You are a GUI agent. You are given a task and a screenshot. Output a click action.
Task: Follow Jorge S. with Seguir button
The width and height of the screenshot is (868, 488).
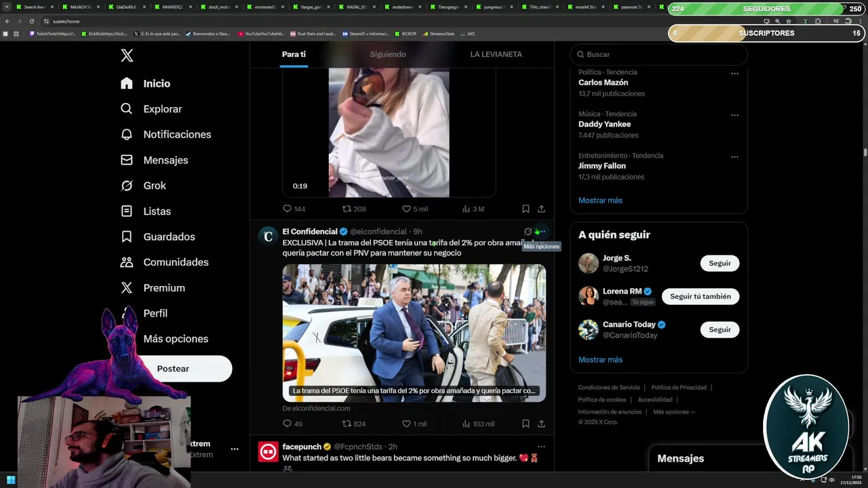(x=719, y=263)
